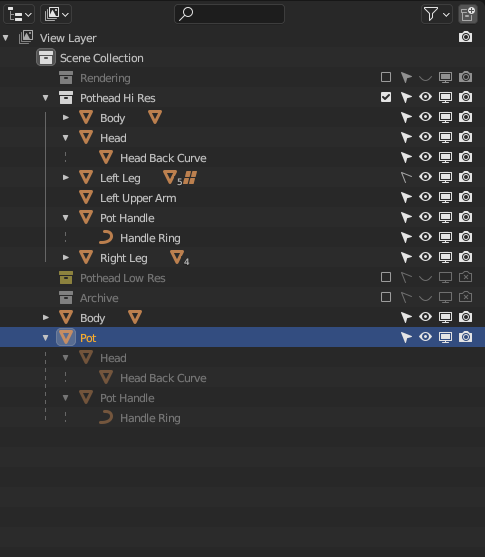The height and width of the screenshot is (557, 485).
Task: Open the outliner filter dropdown
Action: point(437,14)
